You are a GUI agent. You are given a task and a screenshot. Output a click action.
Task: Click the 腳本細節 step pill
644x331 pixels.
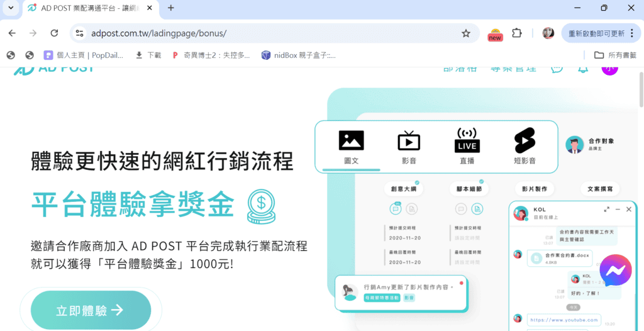pyautogui.click(x=469, y=189)
